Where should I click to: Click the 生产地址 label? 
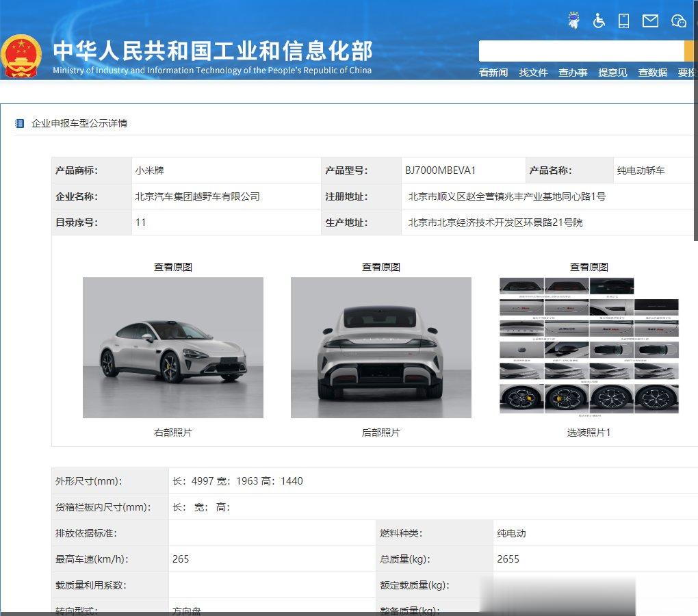point(346,222)
